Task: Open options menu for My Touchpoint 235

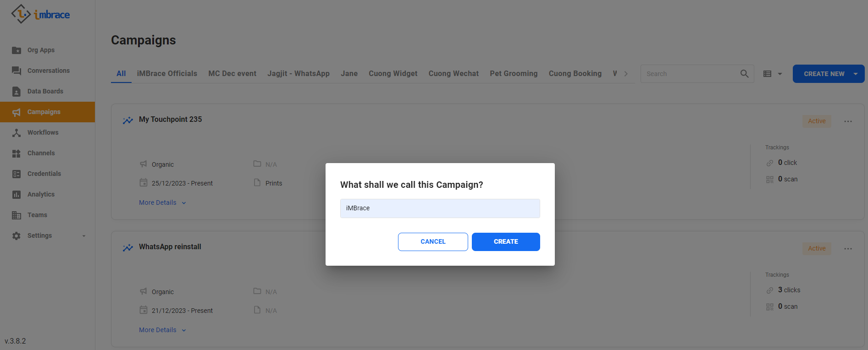Action: click(x=848, y=121)
